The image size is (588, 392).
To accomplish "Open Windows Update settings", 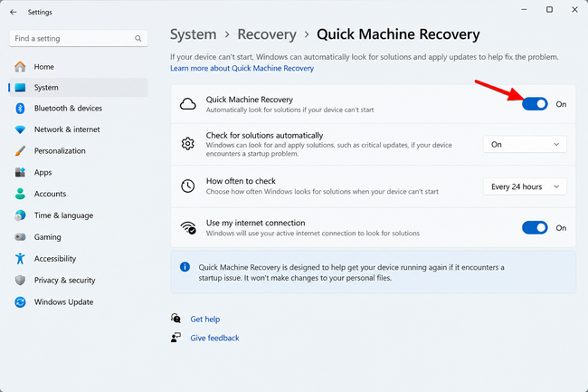I will click(x=79, y=302).
